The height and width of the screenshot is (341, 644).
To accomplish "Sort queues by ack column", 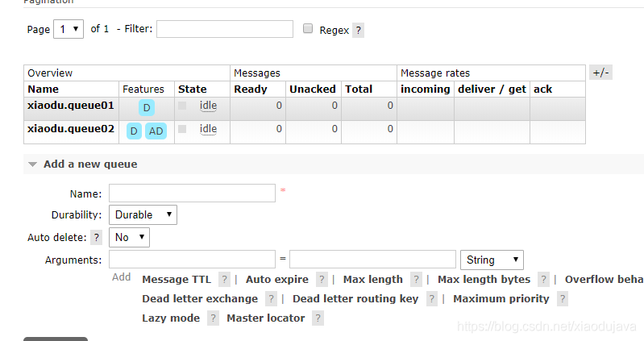I will (x=542, y=89).
